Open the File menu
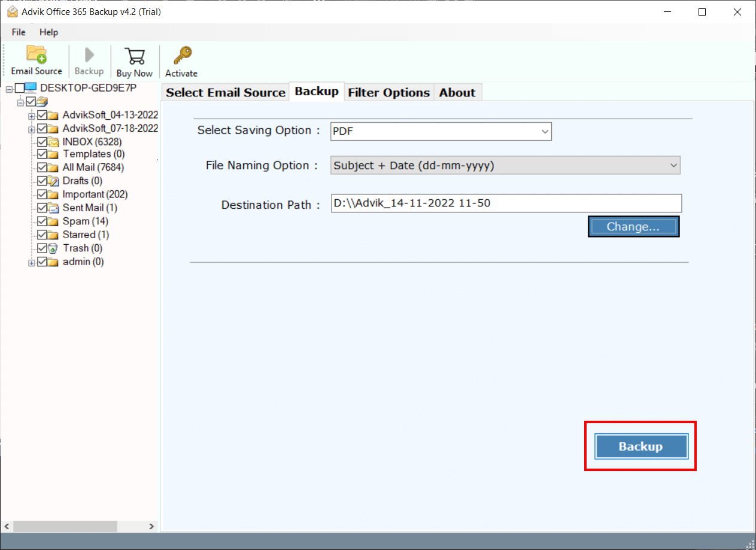The height and width of the screenshot is (550, 756). [19, 32]
